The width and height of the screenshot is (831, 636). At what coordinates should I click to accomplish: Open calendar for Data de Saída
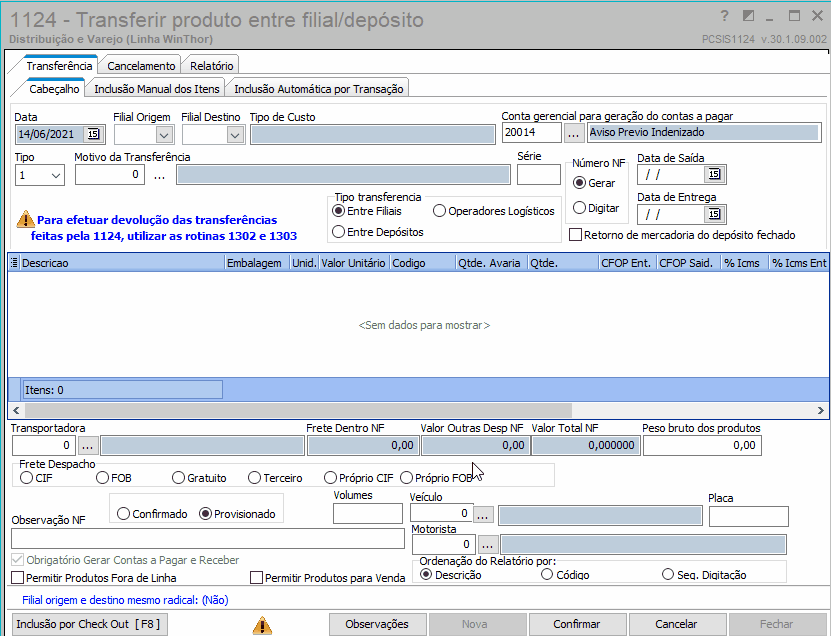click(x=714, y=174)
